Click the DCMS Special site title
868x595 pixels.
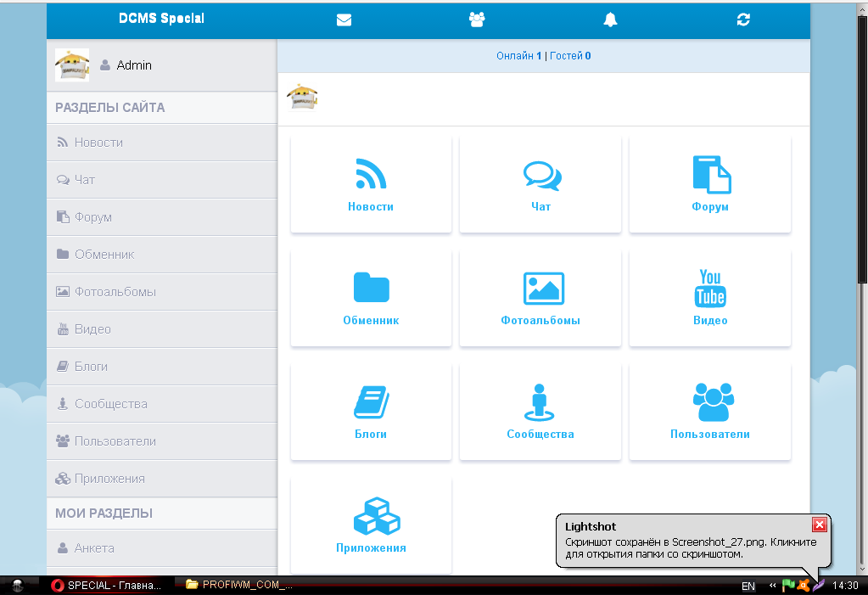point(161,19)
